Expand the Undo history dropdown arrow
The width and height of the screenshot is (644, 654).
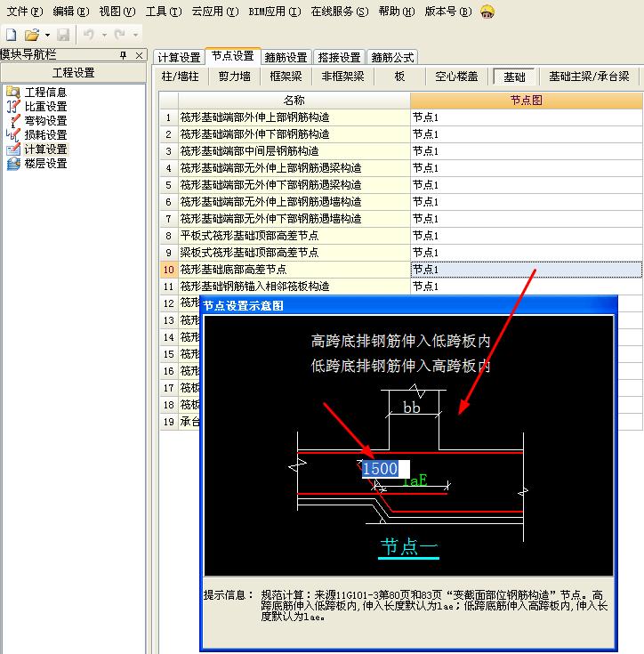(104, 35)
